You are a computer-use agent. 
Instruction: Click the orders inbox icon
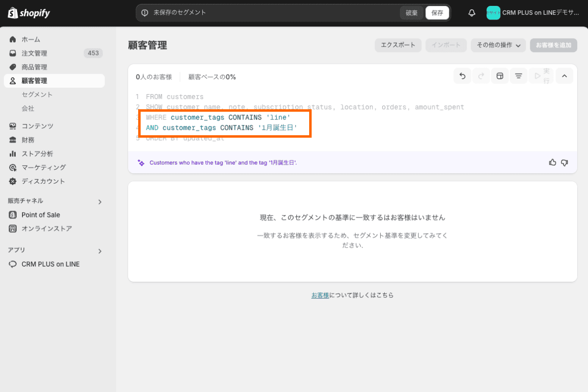pyautogui.click(x=13, y=53)
